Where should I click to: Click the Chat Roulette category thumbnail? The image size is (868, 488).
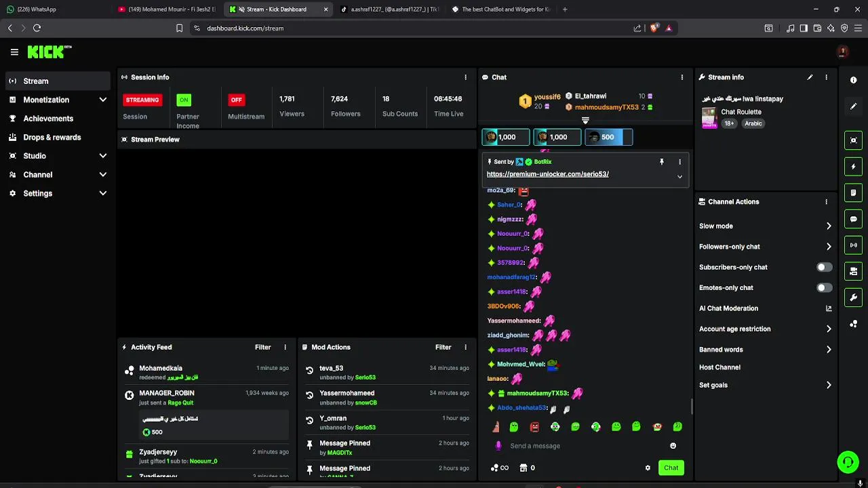click(x=709, y=118)
